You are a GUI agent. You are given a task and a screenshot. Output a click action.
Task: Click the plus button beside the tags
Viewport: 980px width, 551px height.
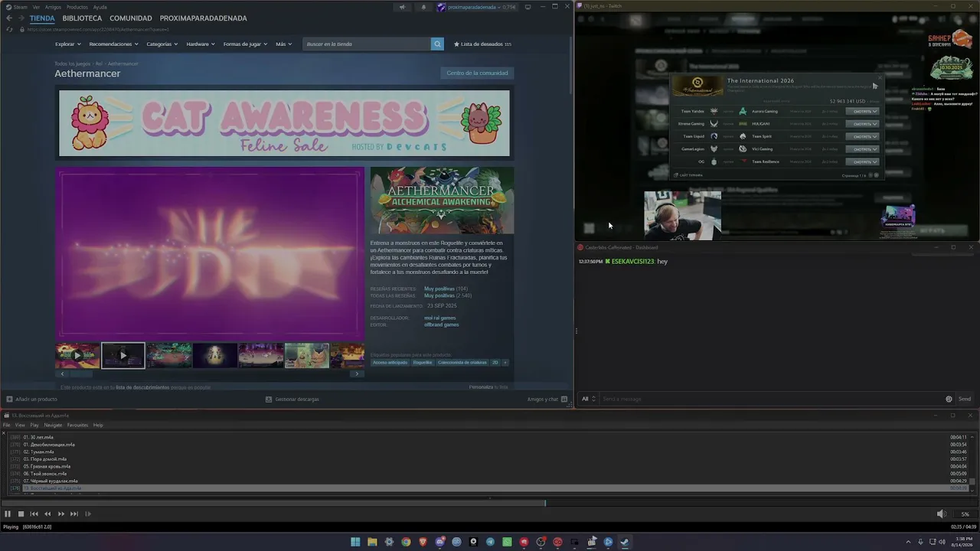tap(505, 363)
